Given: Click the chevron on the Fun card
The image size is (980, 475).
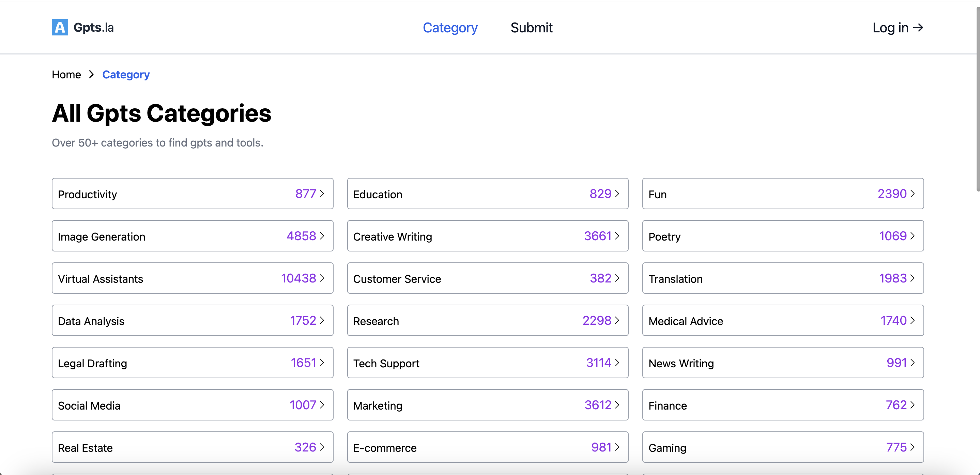Looking at the screenshot, I should [912, 194].
